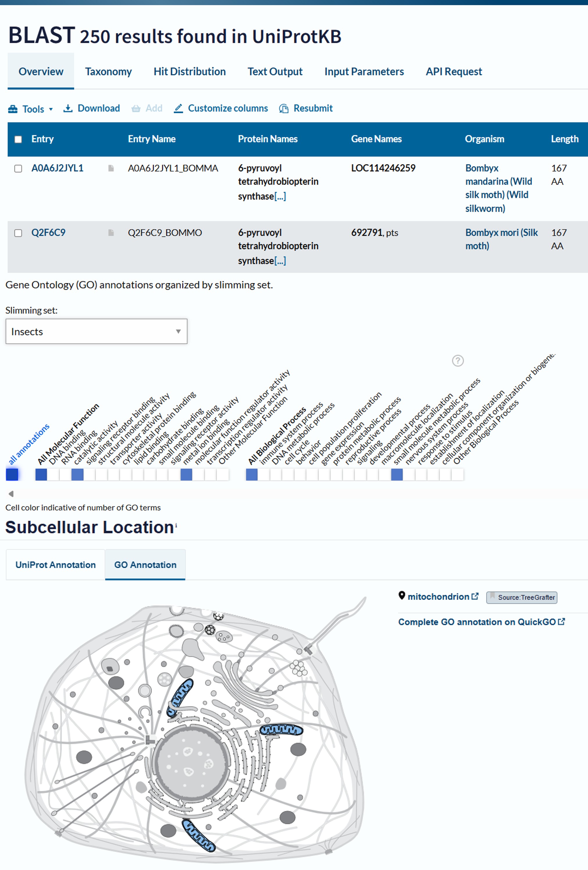Click the Entry column header

click(x=43, y=139)
